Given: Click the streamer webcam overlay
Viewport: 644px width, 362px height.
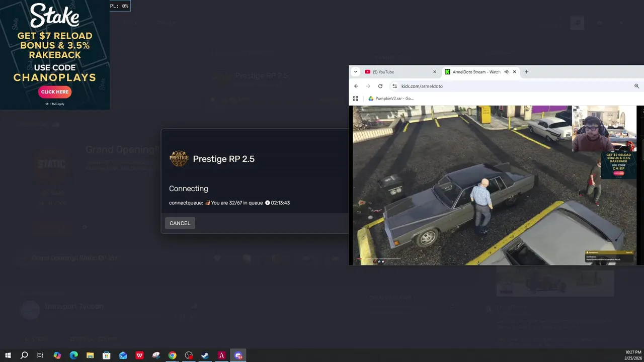Looking at the screenshot, I should (604, 128).
